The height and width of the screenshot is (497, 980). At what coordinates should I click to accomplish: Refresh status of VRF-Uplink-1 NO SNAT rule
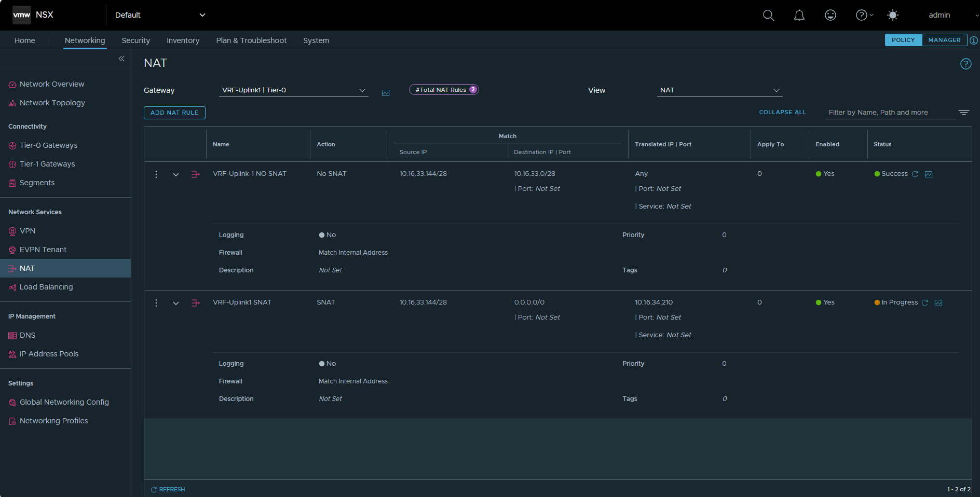click(x=915, y=174)
